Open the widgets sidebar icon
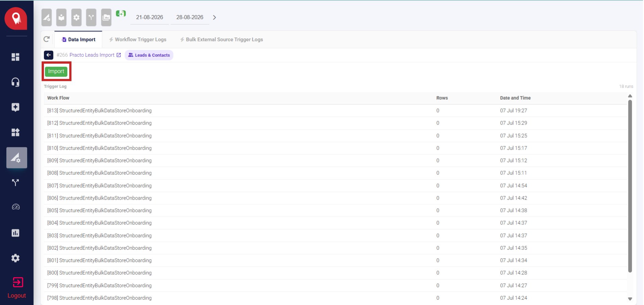This screenshot has width=644, height=305. click(x=15, y=132)
